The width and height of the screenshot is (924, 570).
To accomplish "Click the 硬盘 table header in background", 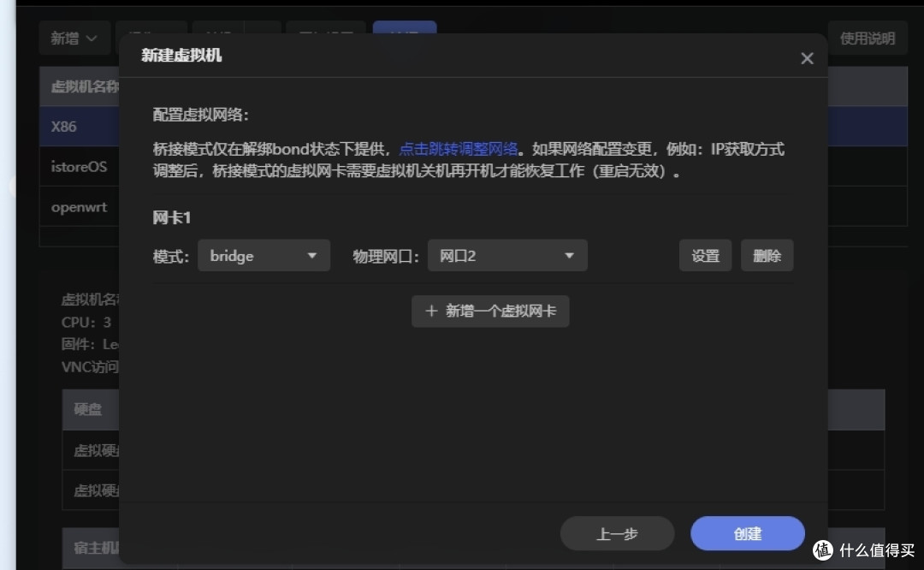I will (88, 409).
